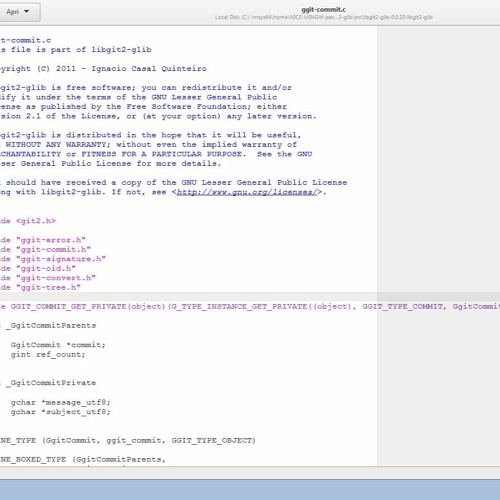Viewport: 500px width, 500px height.
Task: Click the copyright line with Ignacio Casal Quinteiro
Action: [103, 69]
